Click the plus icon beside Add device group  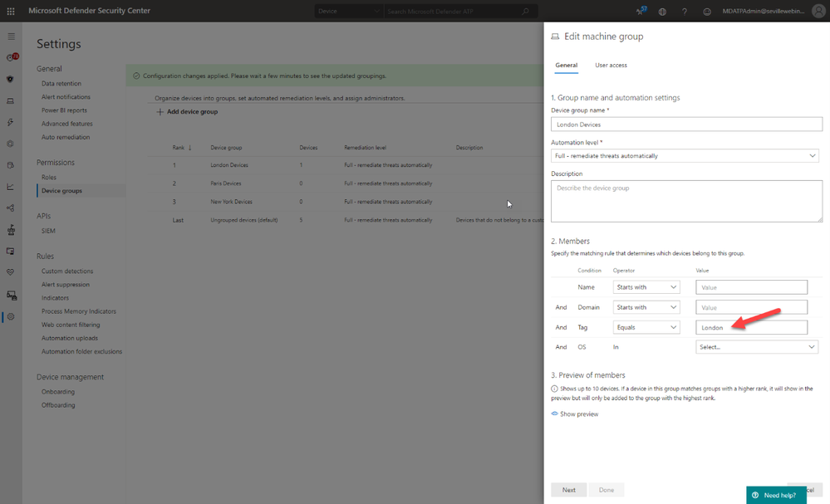tap(160, 111)
